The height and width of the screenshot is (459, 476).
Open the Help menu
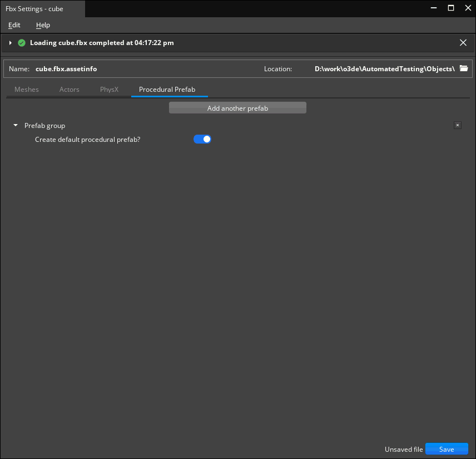click(43, 25)
